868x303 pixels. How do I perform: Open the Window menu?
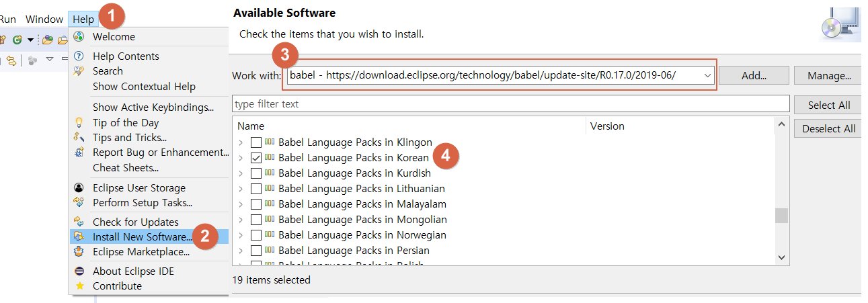44,19
